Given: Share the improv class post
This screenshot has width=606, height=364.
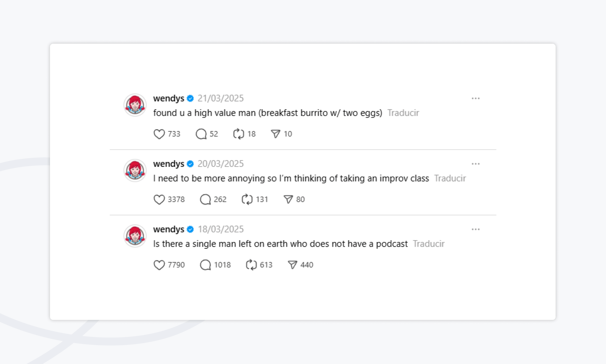Looking at the screenshot, I should pyautogui.click(x=288, y=199).
